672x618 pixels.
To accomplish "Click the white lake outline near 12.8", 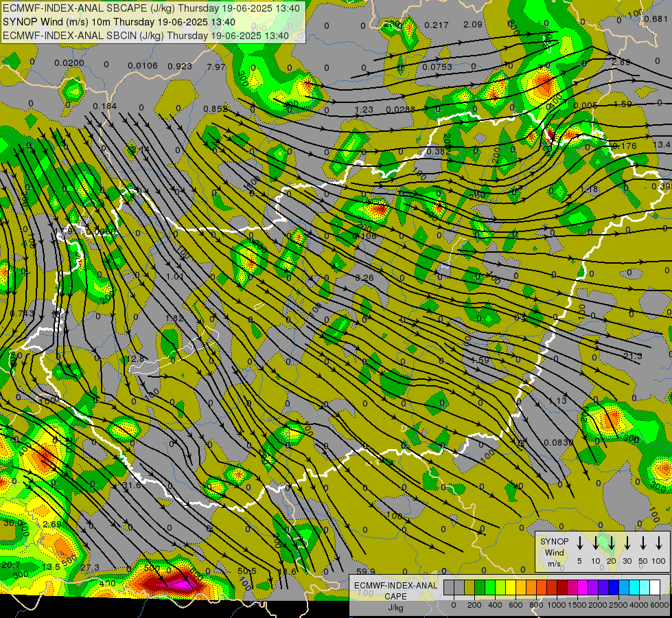I will (174, 352).
